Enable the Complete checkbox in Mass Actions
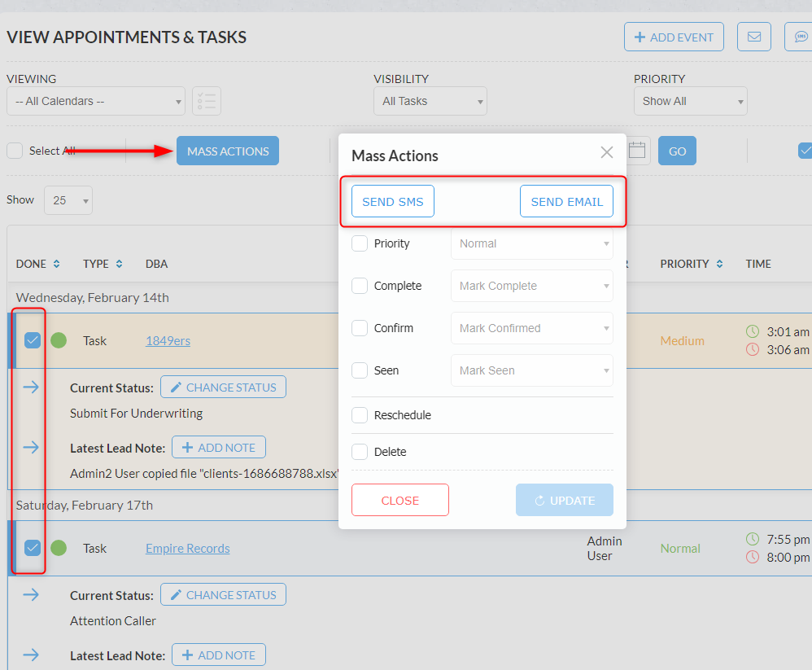 pyautogui.click(x=360, y=286)
